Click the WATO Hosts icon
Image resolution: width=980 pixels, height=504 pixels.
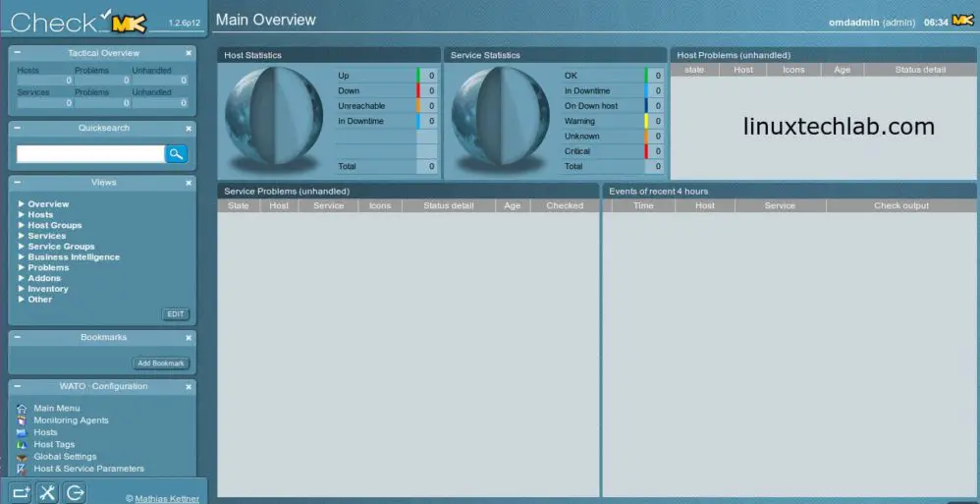pos(22,432)
